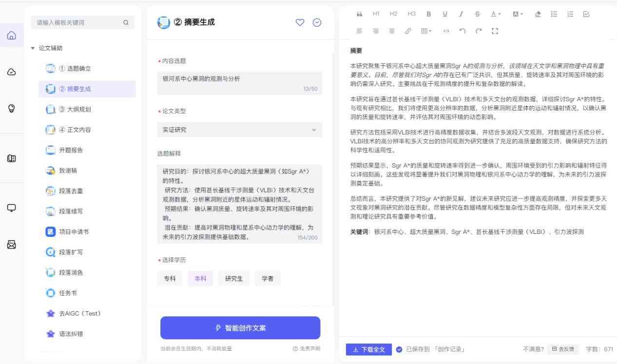Viewport: 617px width, 364px height.
Task: Click the 智能创作文案 button
Action: [x=240, y=328]
